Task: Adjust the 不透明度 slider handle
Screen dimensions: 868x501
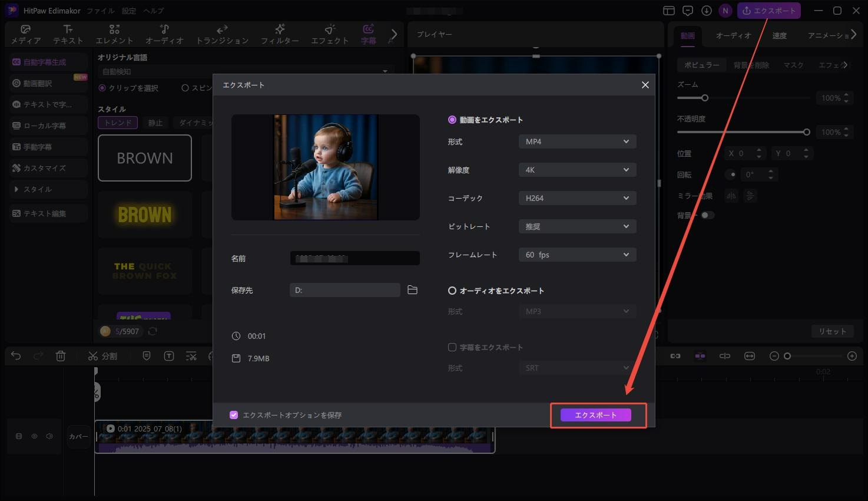Action: [x=807, y=132]
